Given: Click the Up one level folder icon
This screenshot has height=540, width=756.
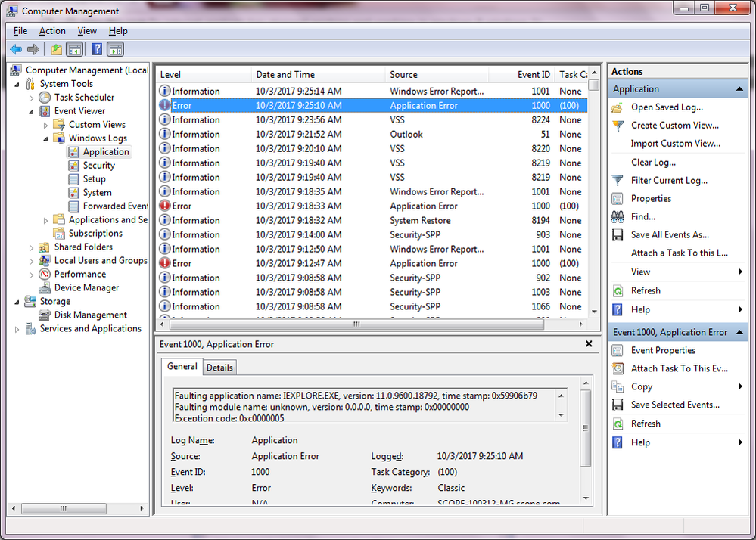Looking at the screenshot, I should point(57,49).
